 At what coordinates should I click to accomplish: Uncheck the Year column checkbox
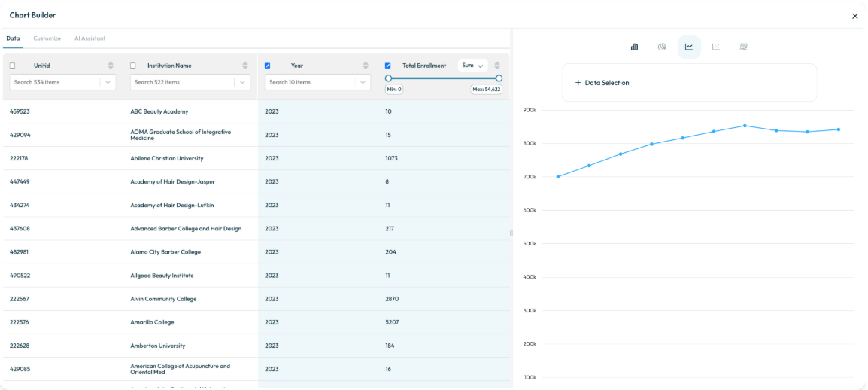(267, 66)
